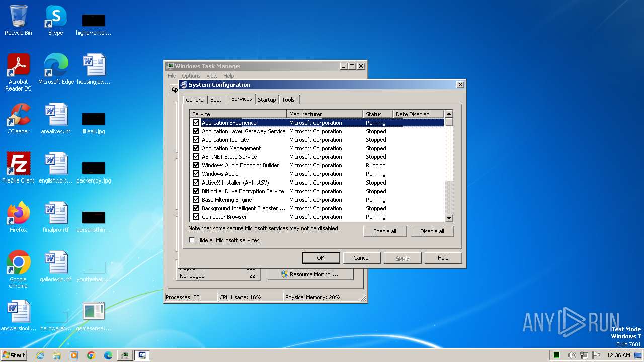This screenshot has height=362, width=644.
Task: Select finalpro.rtf document icon
Action: pyautogui.click(x=56, y=217)
